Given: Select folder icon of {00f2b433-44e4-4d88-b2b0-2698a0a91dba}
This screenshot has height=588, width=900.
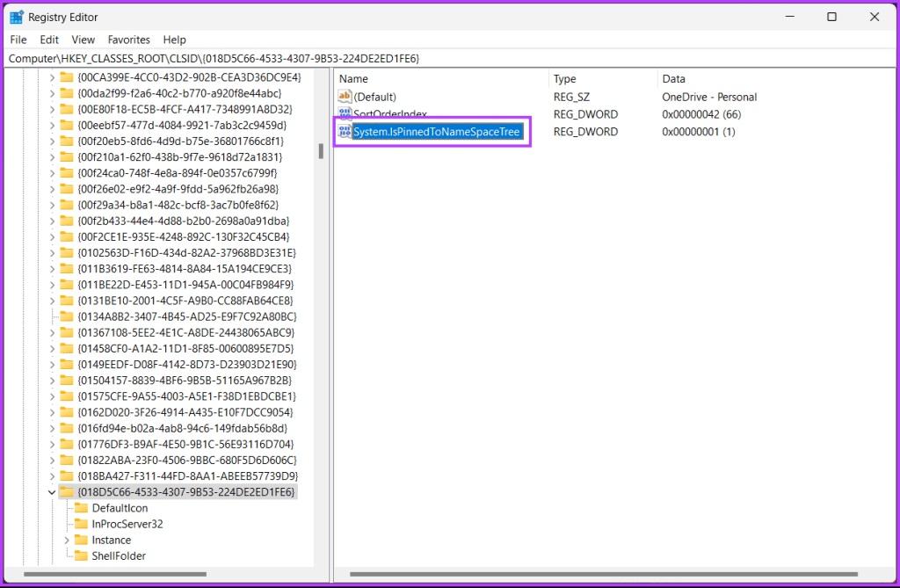Looking at the screenshot, I should pyautogui.click(x=67, y=221).
